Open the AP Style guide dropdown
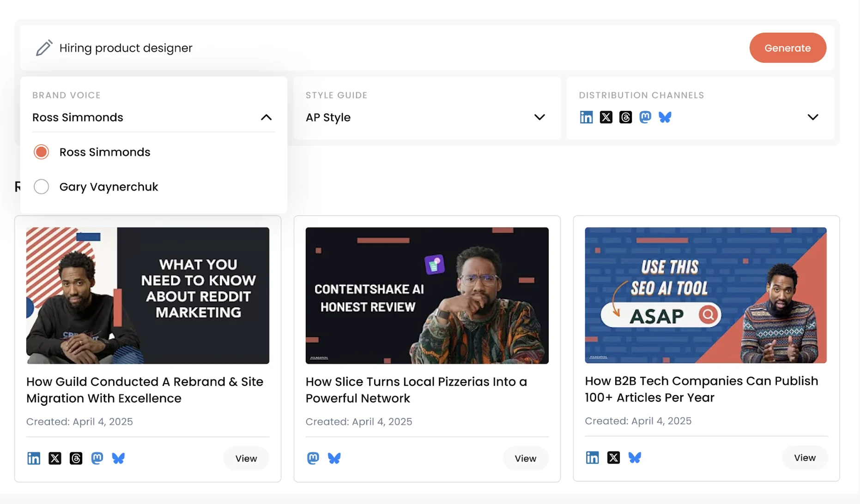 point(539,117)
